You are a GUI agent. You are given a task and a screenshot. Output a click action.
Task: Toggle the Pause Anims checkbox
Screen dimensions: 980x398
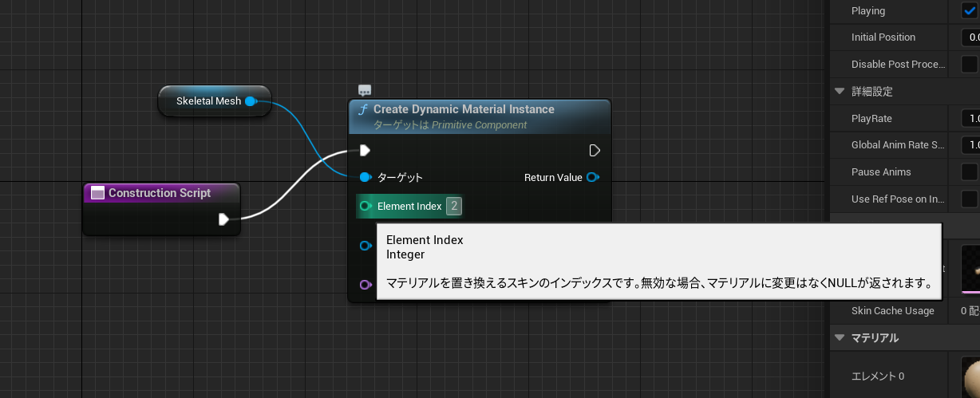tap(970, 172)
